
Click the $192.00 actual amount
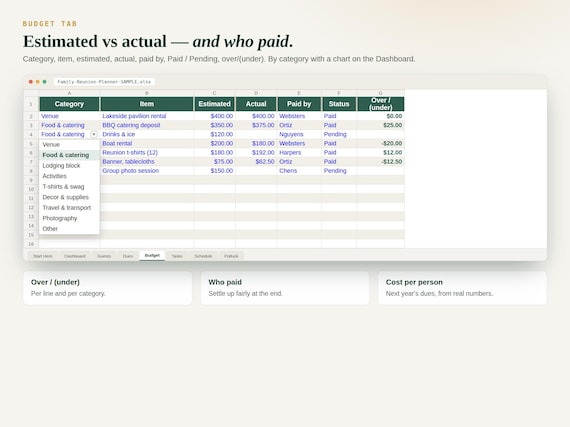tap(263, 152)
